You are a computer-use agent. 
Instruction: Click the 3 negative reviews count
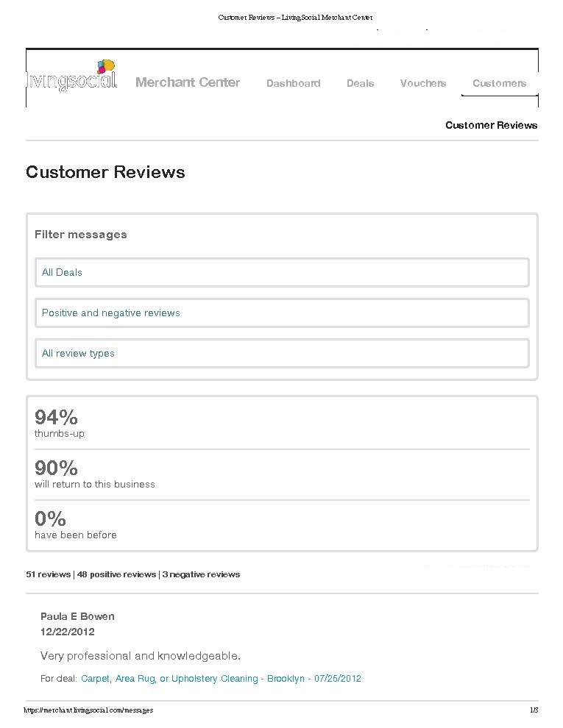pos(201,574)
